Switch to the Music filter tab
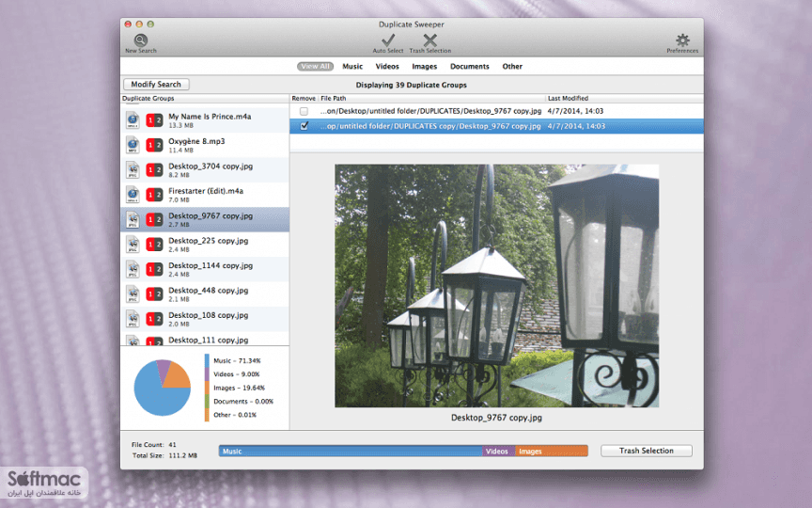Image resolution: width=812 pixels, height=508 pixels. (x=352, y=67)
